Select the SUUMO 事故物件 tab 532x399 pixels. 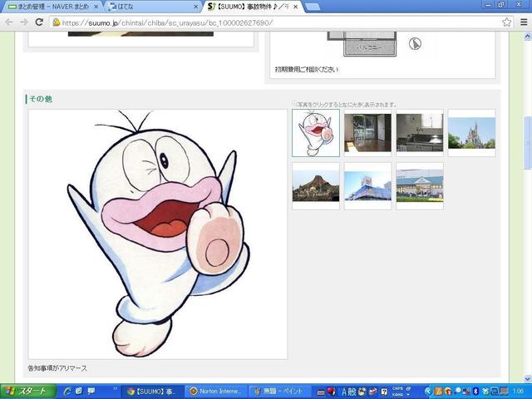tap(253, 7)
